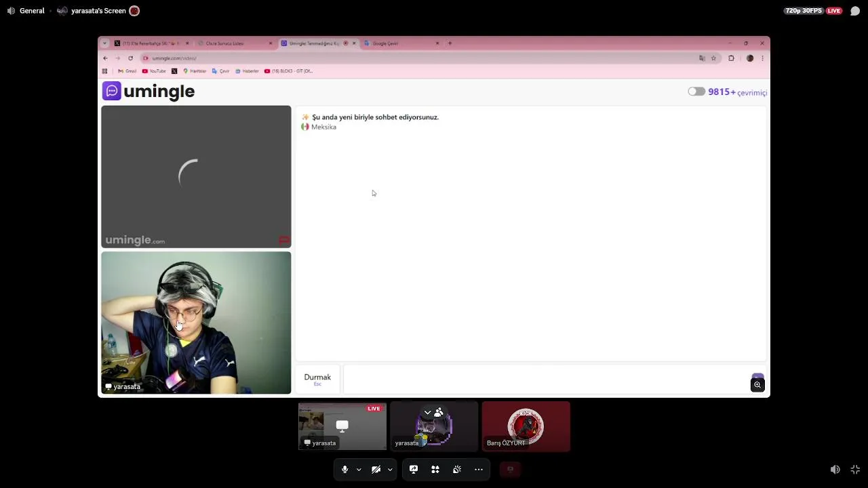Click the translate page icon in address bar
Screen dimensions: 868x488
point(702,58)
